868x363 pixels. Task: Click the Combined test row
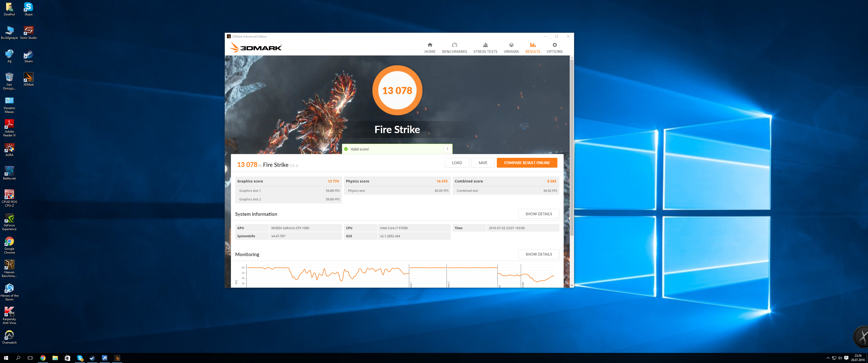click(506, 191)
